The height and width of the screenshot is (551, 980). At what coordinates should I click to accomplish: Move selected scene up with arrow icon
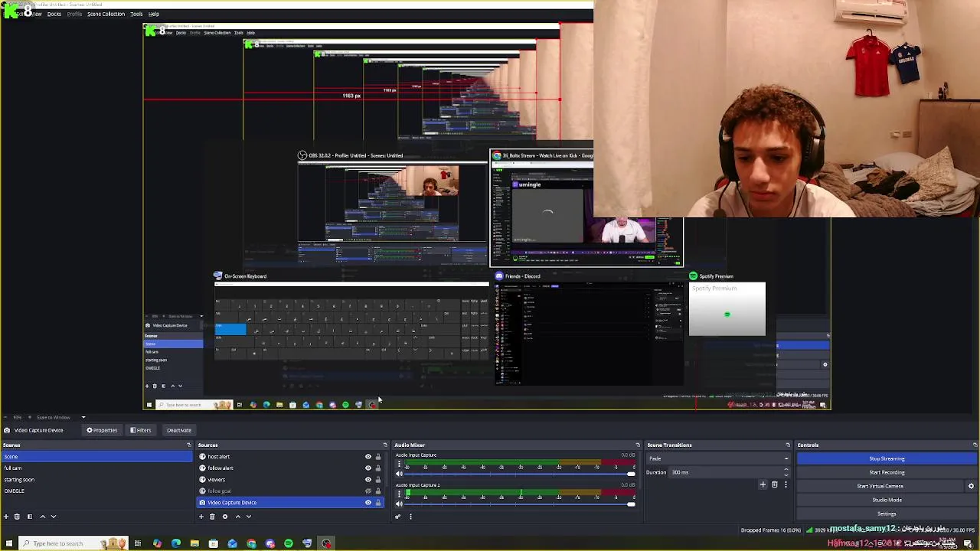(42, 517)
